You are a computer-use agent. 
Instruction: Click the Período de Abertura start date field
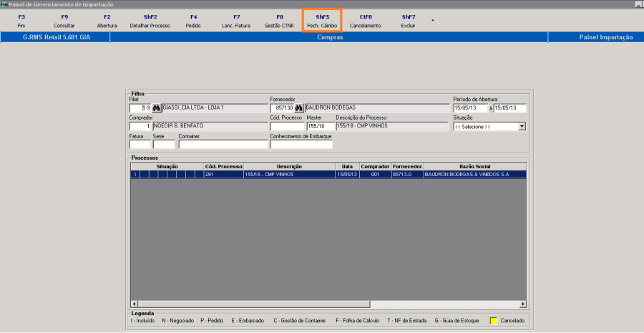coord(470,108)
